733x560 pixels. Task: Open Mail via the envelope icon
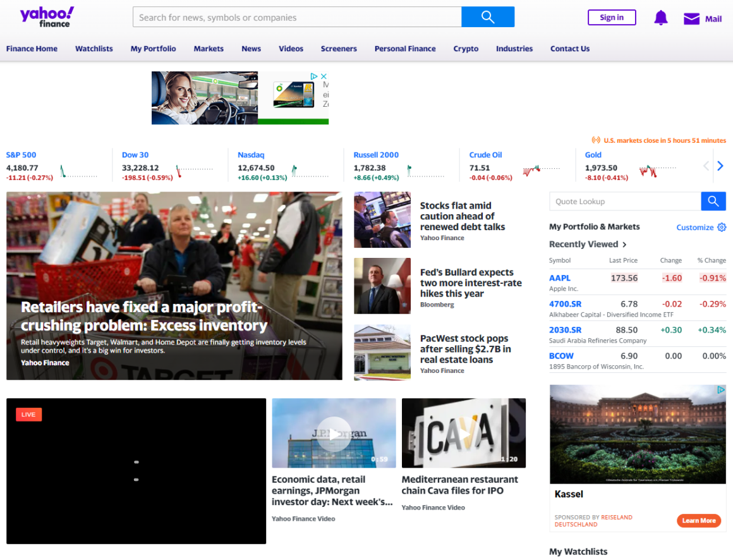[x=691, y=19]
